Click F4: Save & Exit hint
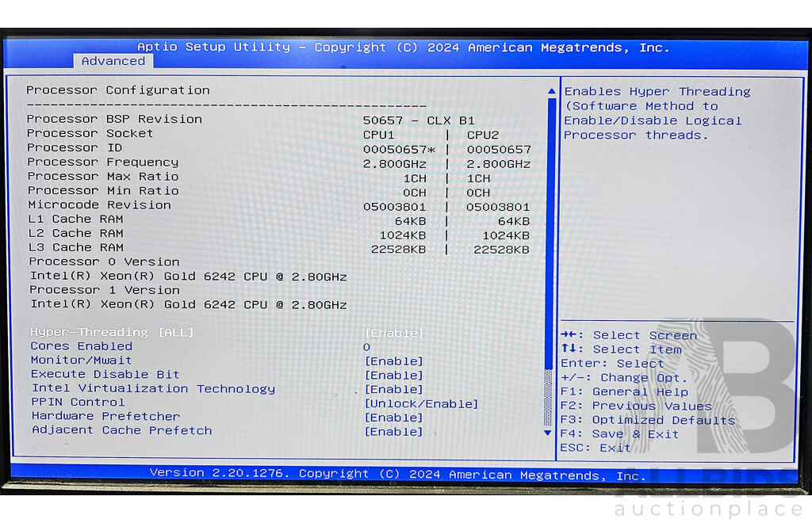Screen dimensions: 812x523 [619, 434]
